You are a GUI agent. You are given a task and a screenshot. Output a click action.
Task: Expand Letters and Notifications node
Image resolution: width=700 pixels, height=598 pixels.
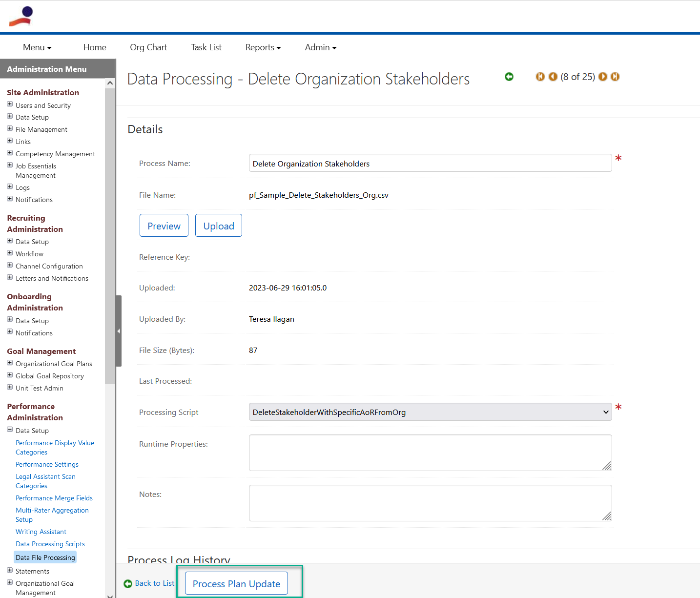click(x=10, y=277)
